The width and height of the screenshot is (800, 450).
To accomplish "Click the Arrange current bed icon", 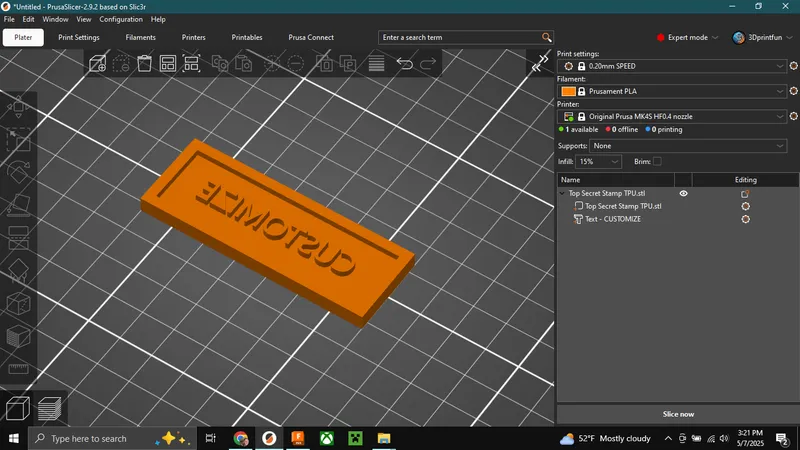I will coord(191,64).
